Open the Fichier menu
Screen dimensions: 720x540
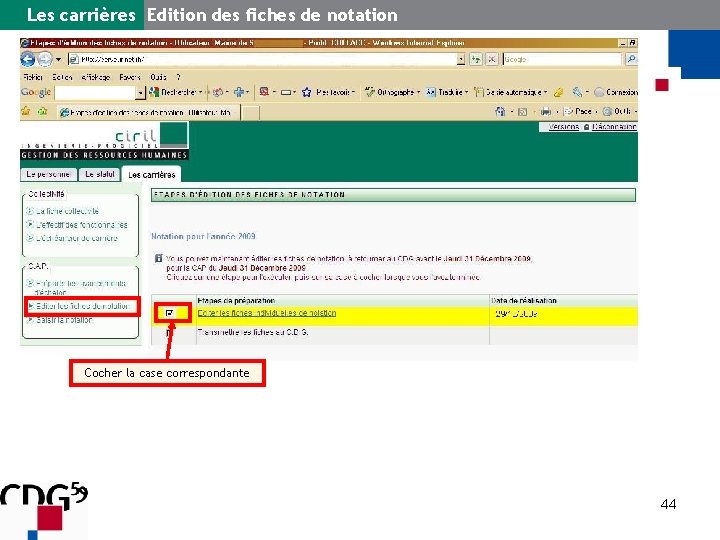pyautogui.click(x=33, y=77)
